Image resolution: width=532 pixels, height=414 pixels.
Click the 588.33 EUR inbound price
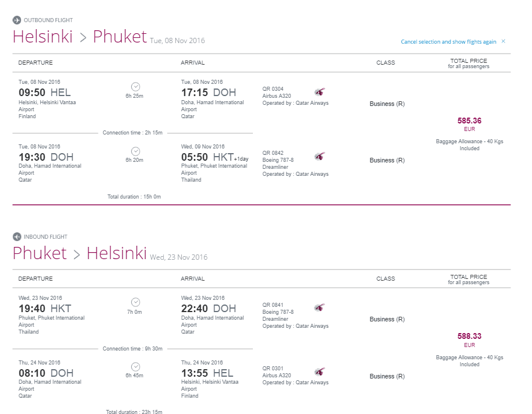click(469, 339)
